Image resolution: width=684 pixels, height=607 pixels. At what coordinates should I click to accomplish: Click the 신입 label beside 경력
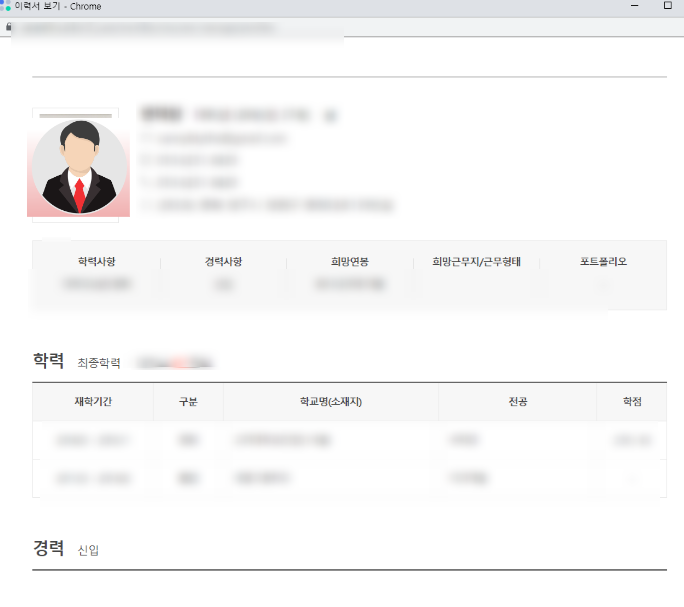(x=88, y=550)
